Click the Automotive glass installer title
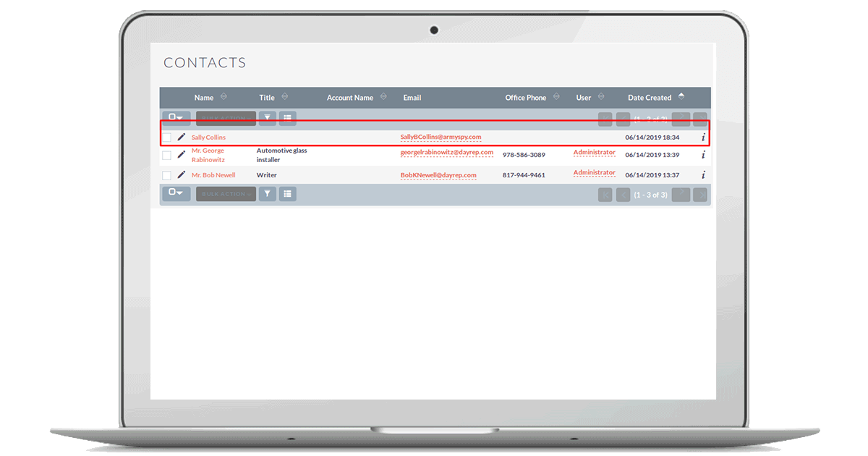 tap(281, 155)
